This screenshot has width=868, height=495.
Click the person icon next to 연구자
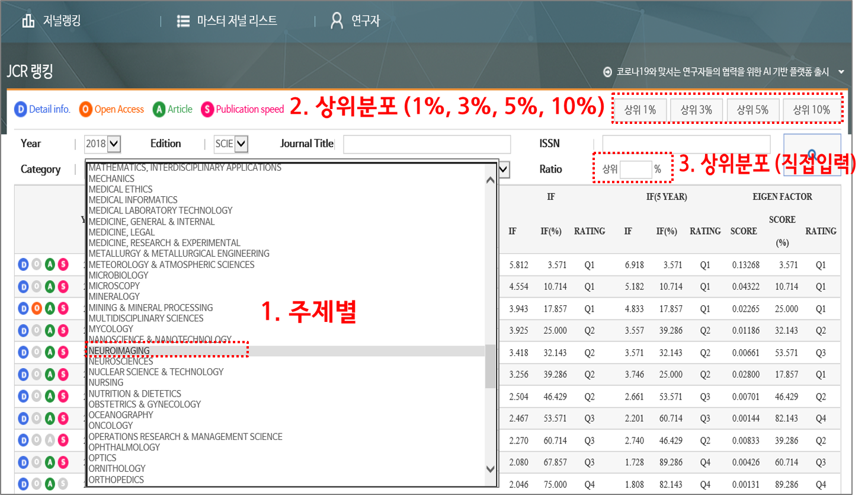[337, 20]
